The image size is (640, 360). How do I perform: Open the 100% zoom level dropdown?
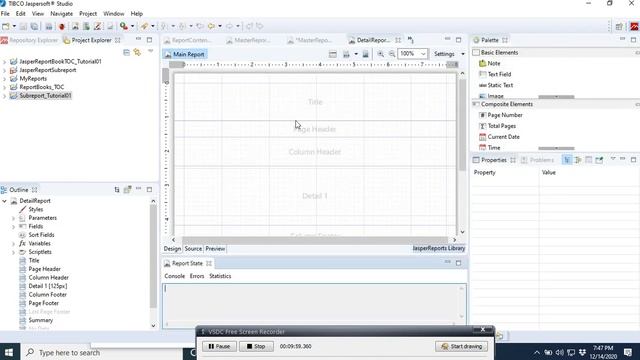(x=423, y=54)
